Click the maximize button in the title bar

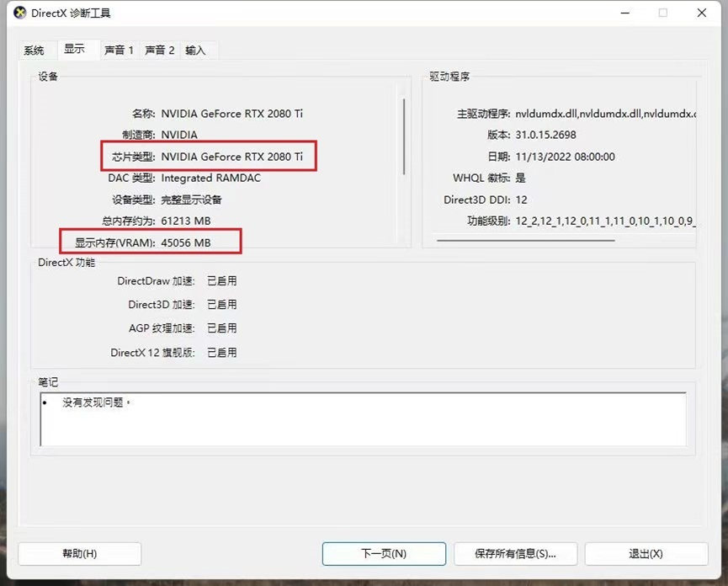tap(662, 13)
